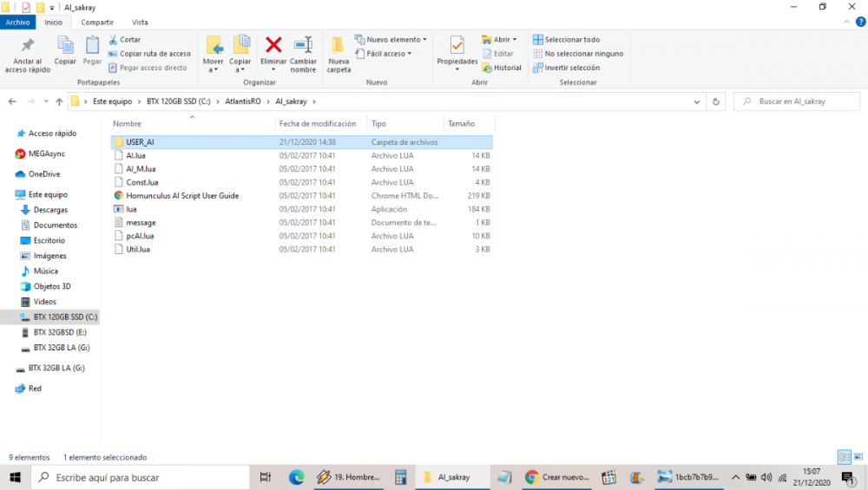Navigate up one folder with up arrow

59,101
